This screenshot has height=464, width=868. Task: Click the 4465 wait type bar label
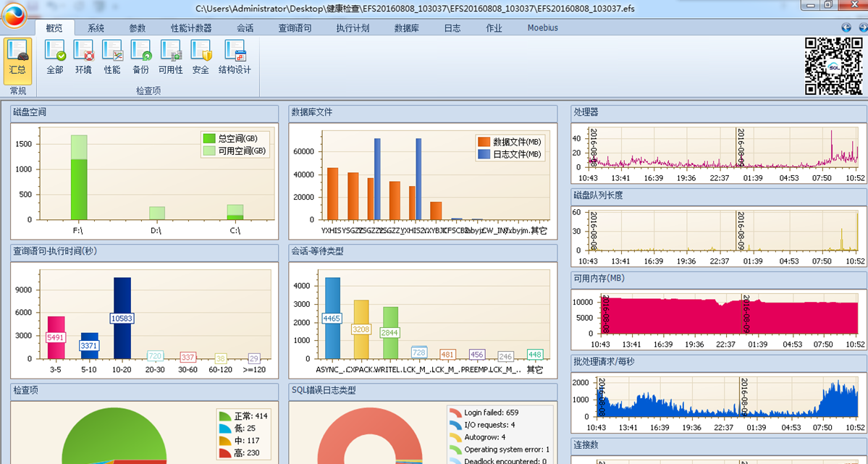pyautogui.click(x=332, y=319)
